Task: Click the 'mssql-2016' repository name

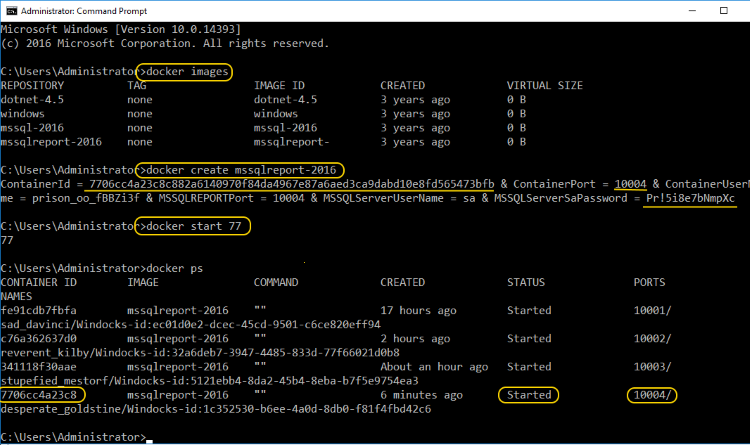Action: (x=32, y=128)
